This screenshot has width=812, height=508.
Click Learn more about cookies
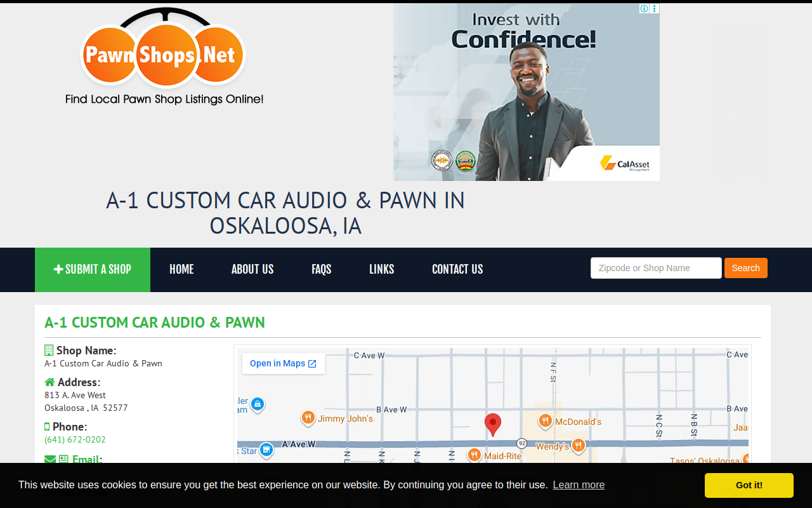(579, 485)
